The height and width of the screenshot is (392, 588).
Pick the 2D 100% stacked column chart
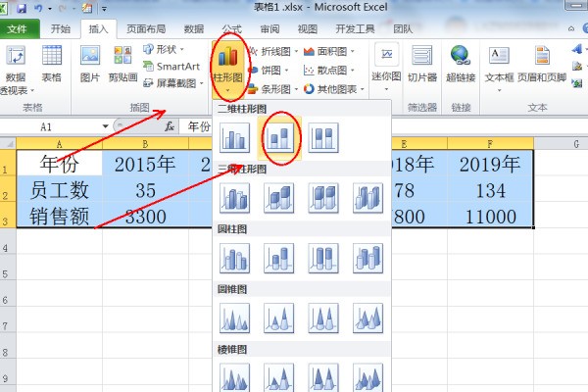click(x=323, y=138)
